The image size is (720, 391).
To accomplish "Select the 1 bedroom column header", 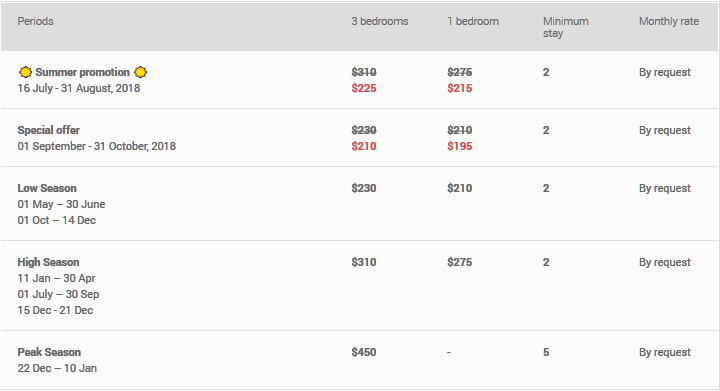I will pyautogui.click(x=473, y=21).
